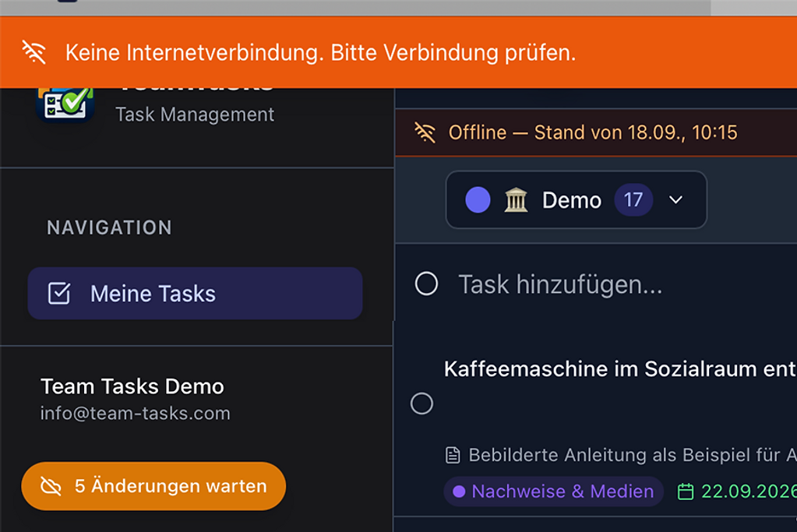The width and height of the screenshot is (797, 532).
Task: Click the 'Task Management' subtitle
Action: 195,115
